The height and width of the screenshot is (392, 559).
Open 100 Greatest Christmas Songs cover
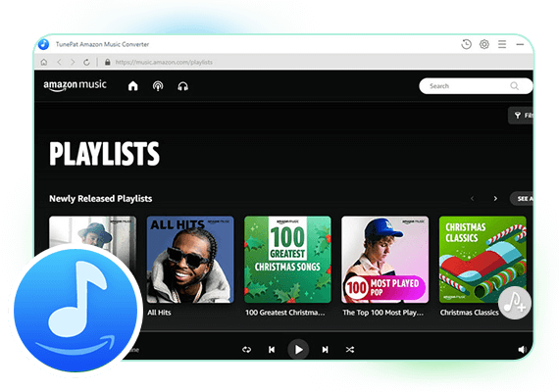(x=287, y=260)
